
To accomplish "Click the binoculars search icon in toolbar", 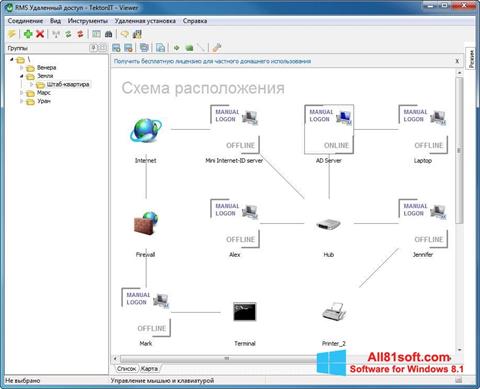I will pyautogui.click(x=109, y=34).
